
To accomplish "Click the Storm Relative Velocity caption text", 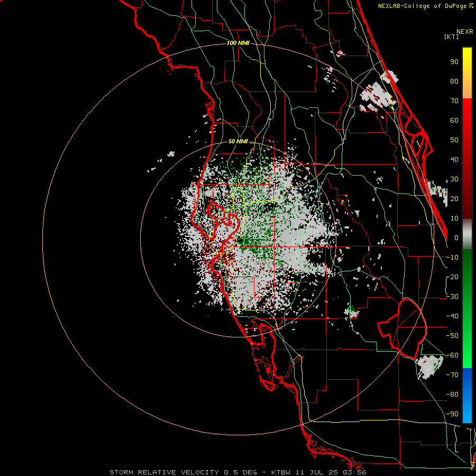I will tap(237, 472).
